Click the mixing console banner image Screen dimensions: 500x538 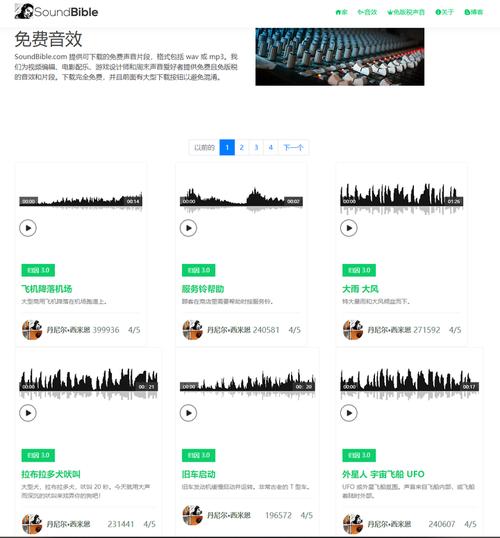pos(340,57)
